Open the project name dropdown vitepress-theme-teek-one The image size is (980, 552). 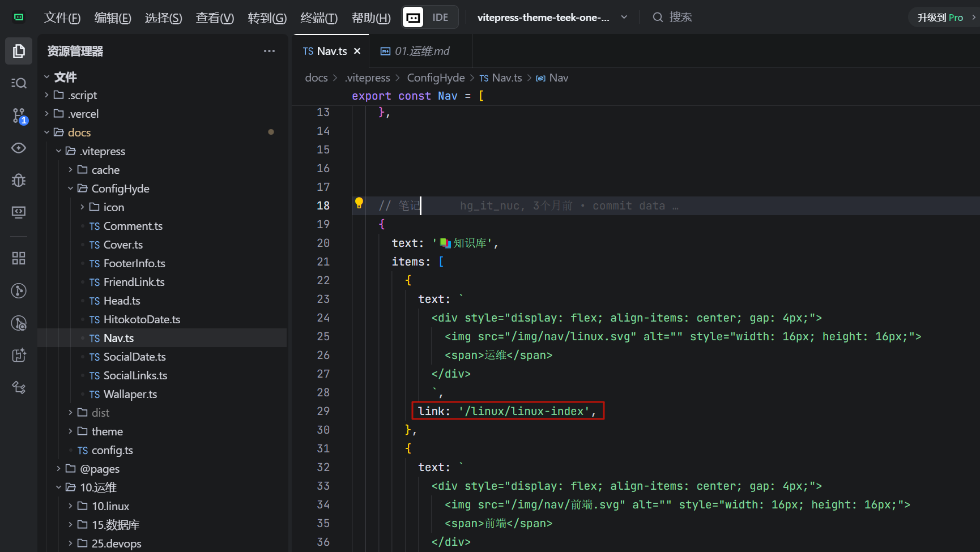[x=552, y=18]
